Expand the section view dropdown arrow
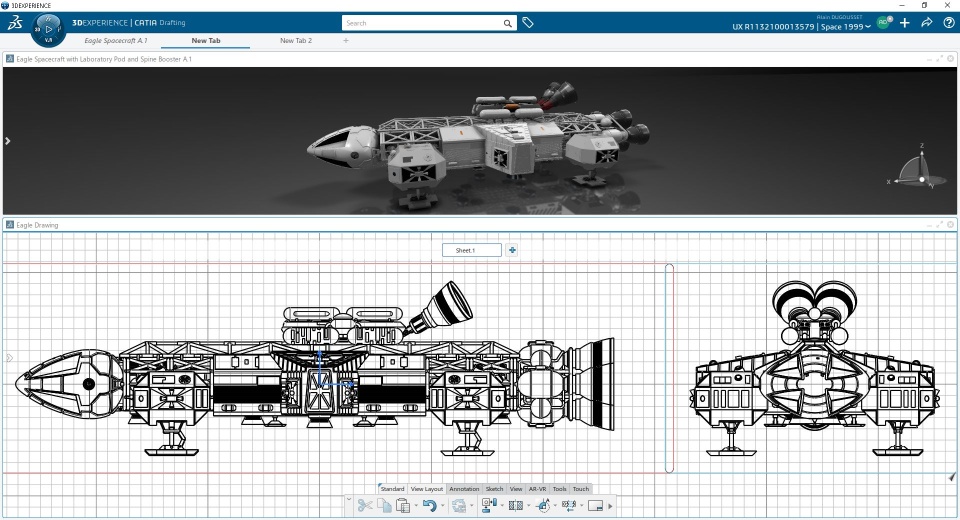This screenshot has height=520, width=960. 528,506
